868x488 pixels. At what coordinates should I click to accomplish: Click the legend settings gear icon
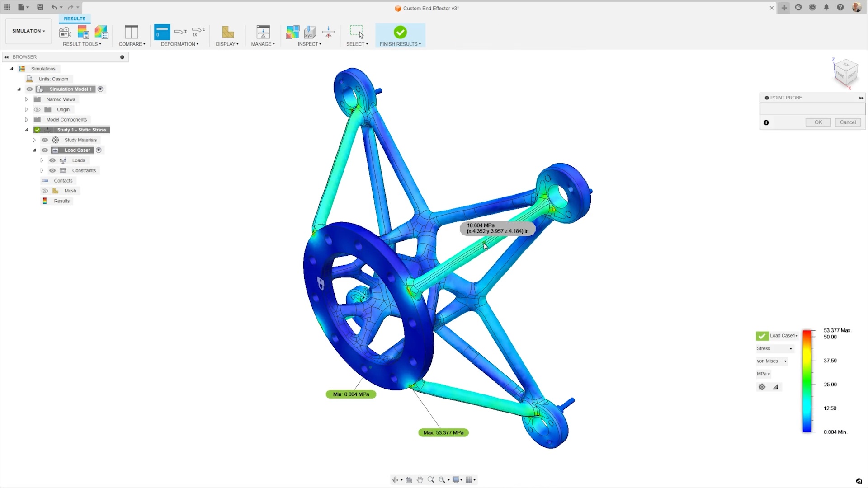click(x=762, y=387)
